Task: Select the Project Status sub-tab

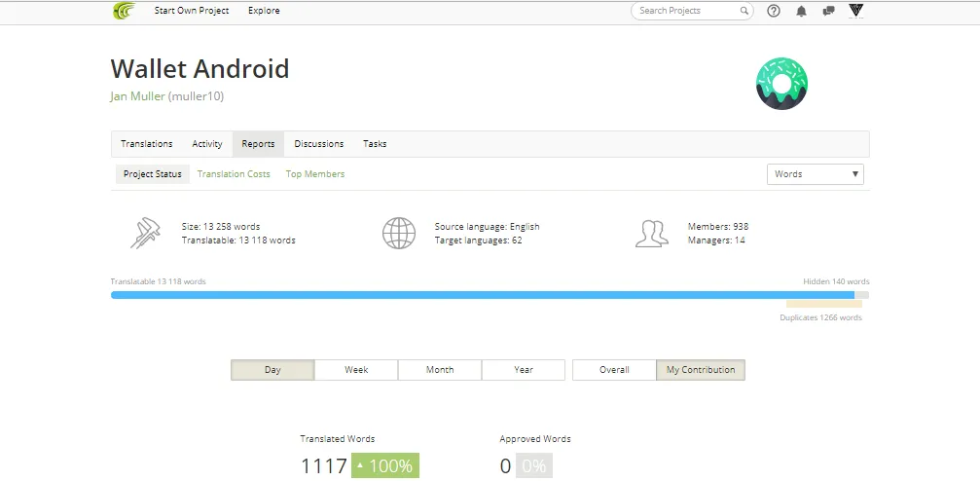Action: [153, 174]
